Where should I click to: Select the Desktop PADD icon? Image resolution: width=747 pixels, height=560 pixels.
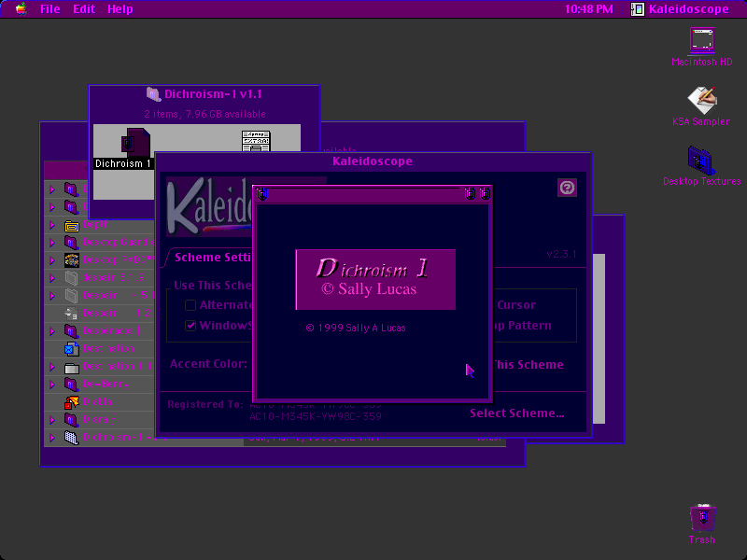[x=72, y=260]
